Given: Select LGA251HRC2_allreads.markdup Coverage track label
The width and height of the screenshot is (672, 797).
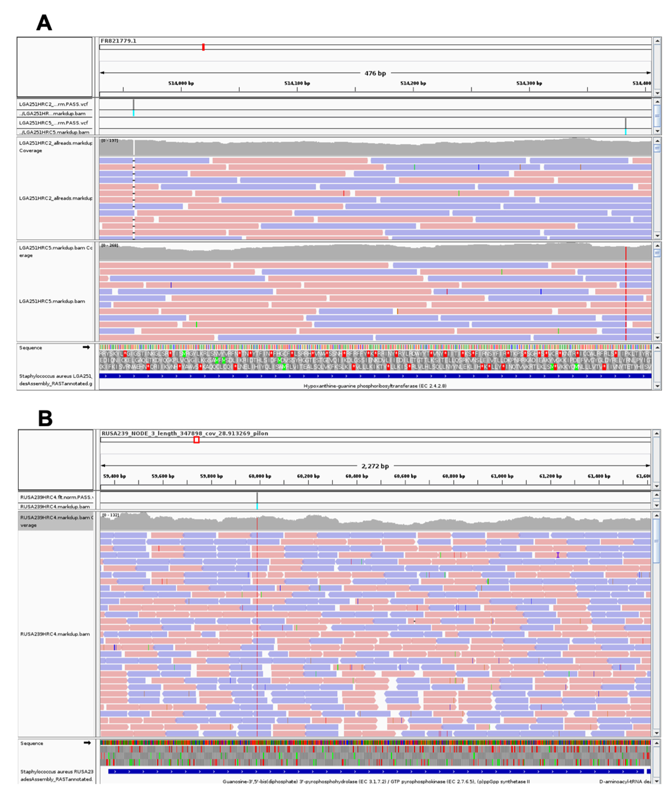Looking at the screenshot, I should 56,146.
